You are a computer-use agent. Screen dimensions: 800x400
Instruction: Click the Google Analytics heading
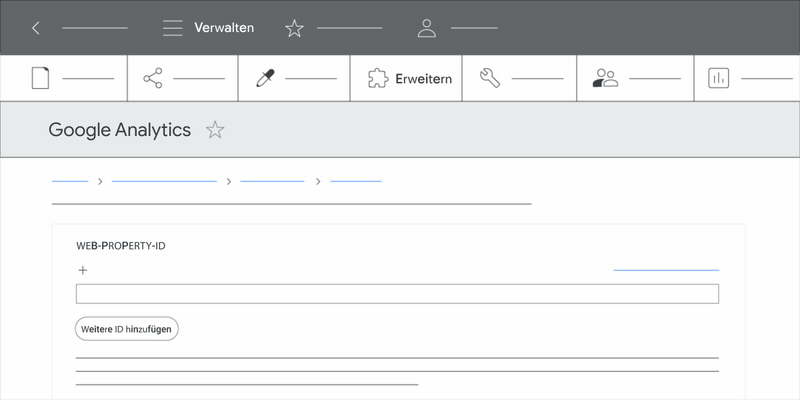119,130
